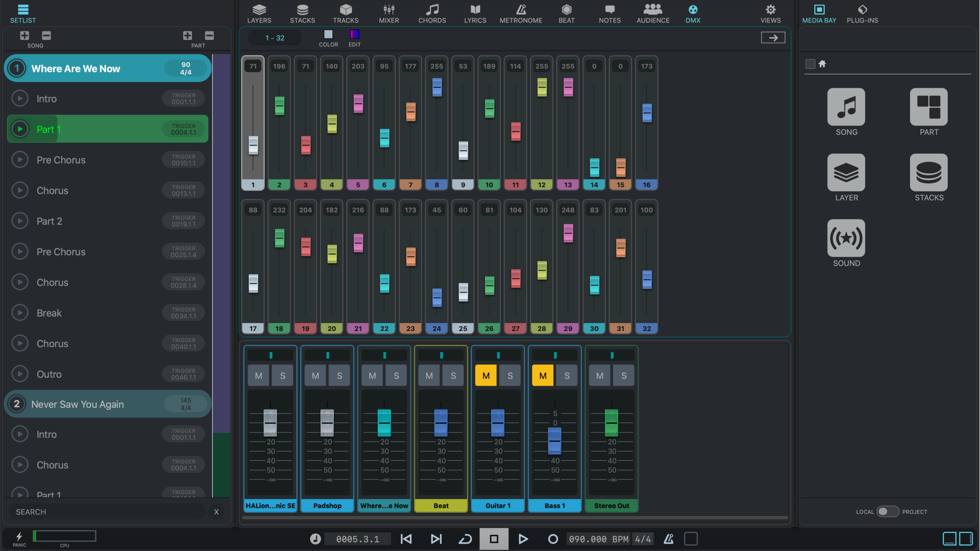Open the 1 - 32 DMX bank selector
Image resolution: width=980 pixels, height=551 pixels.
274,37
